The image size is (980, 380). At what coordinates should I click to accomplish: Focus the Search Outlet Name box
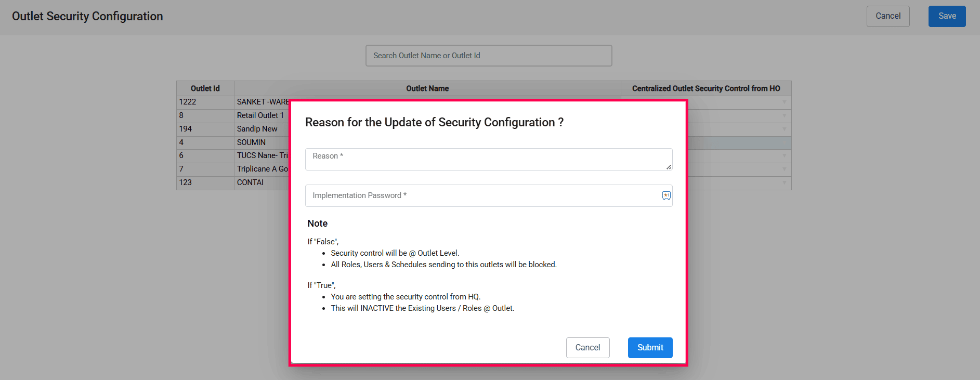click(488, 56)
